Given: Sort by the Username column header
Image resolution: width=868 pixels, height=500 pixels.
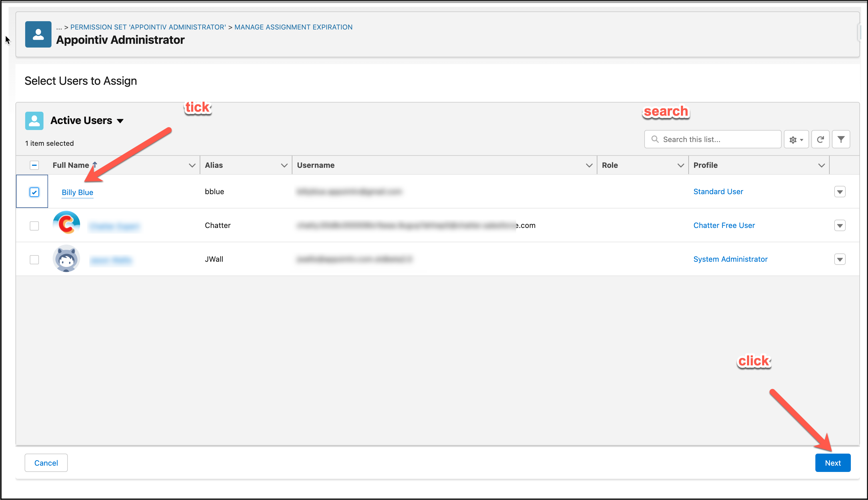Looking at the screenshot, I should 316,165.
